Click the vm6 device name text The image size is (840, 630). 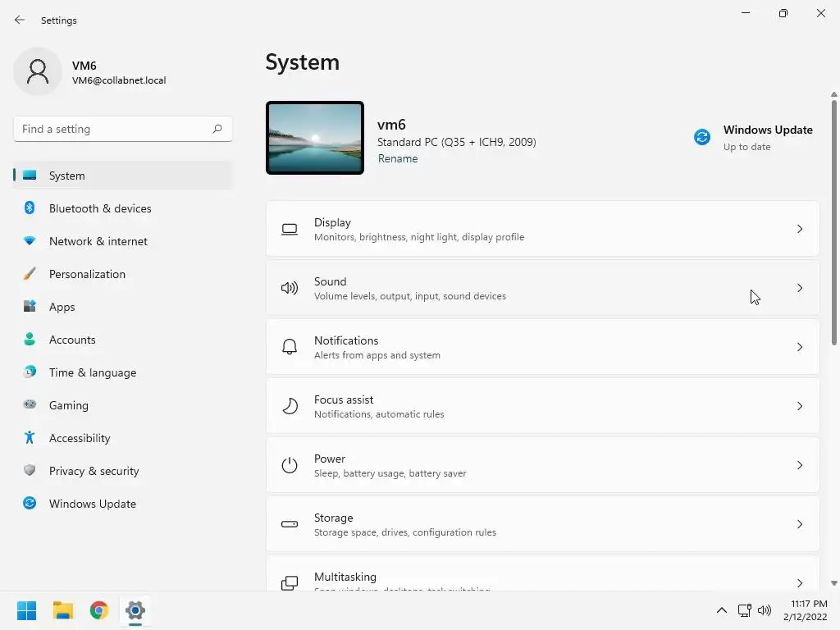point(391,125)
